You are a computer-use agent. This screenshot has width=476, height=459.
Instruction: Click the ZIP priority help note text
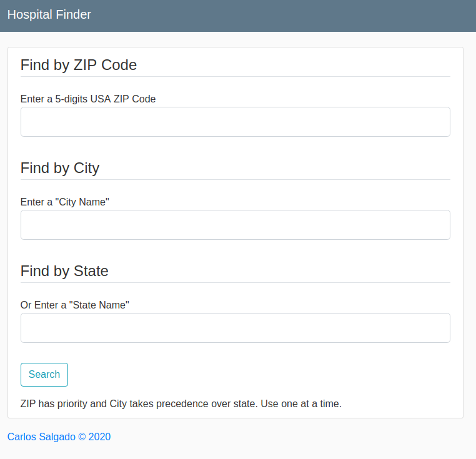[181, 404]
